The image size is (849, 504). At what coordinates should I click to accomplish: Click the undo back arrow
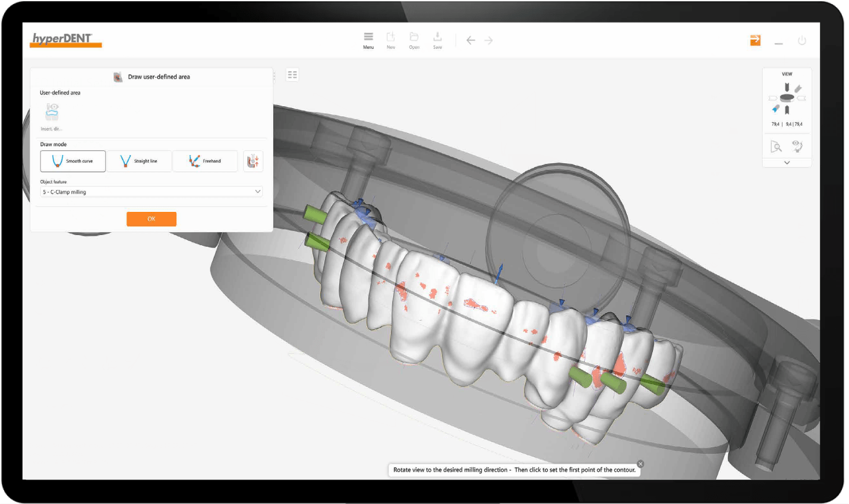pos(471,40)
